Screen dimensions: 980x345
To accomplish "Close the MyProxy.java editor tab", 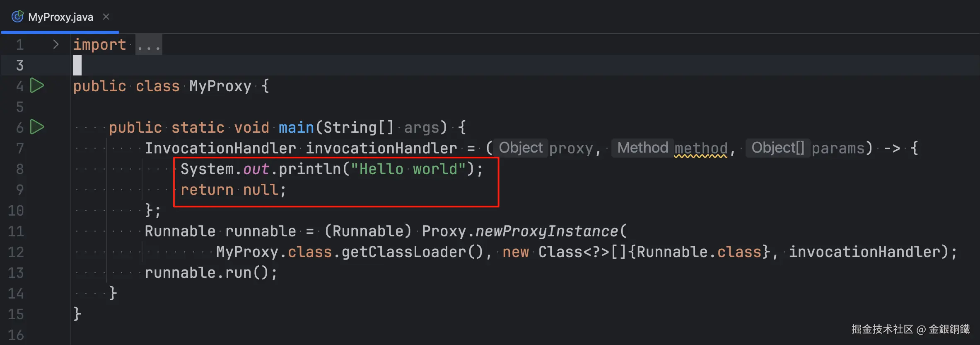I will [106, 17].
